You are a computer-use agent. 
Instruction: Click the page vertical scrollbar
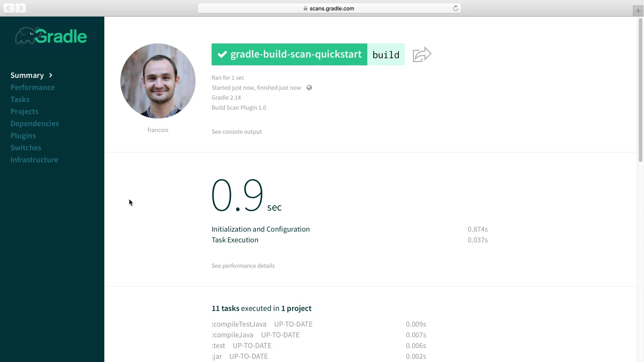tap(640, 90)
